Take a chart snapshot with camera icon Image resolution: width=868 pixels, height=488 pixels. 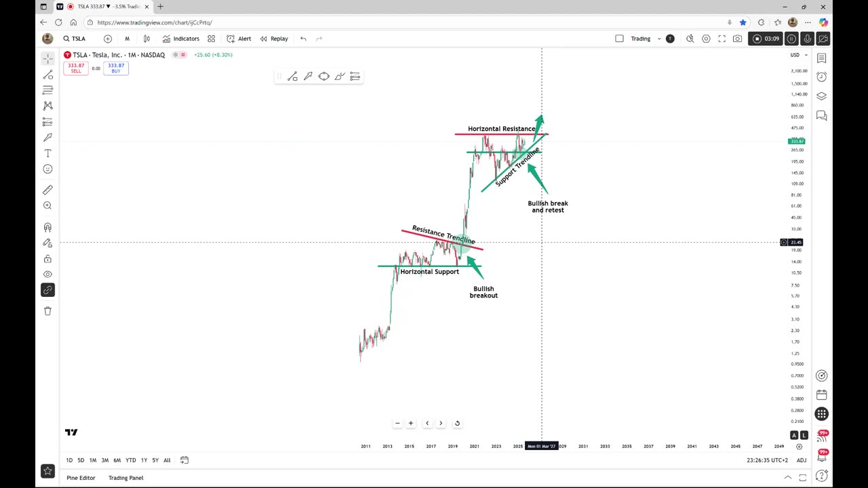(737, 39)
